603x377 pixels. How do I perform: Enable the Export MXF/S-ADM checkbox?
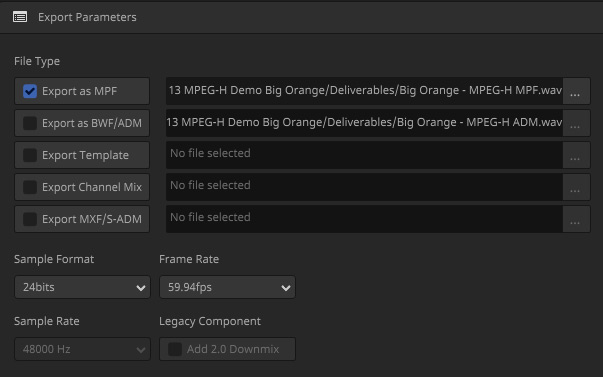pyautogui.click(x=30, y=219)
